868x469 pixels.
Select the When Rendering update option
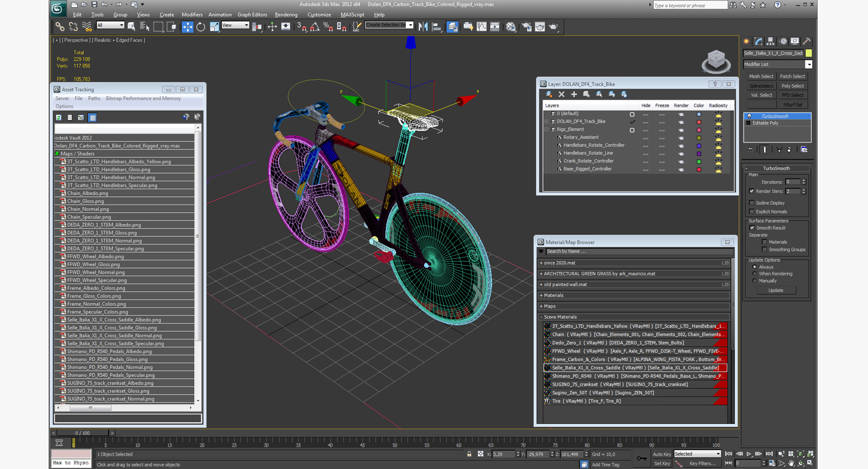click(x=754, y=274)
